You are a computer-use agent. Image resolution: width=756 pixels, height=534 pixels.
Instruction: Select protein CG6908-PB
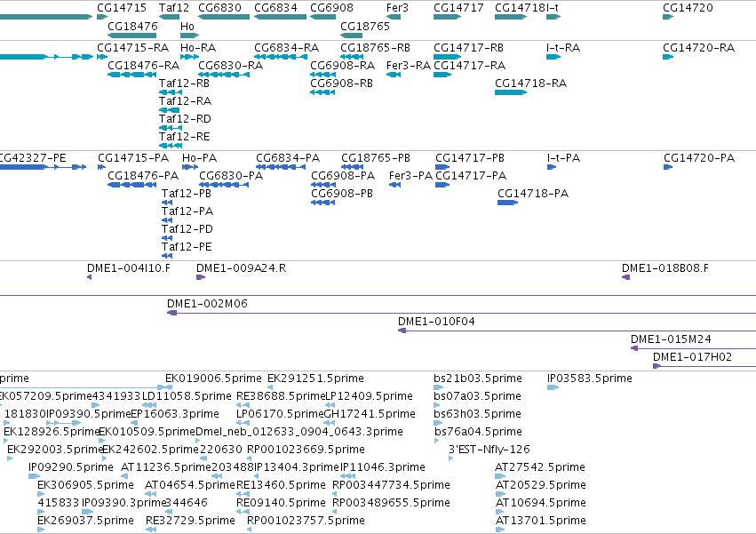coord(342,194)
